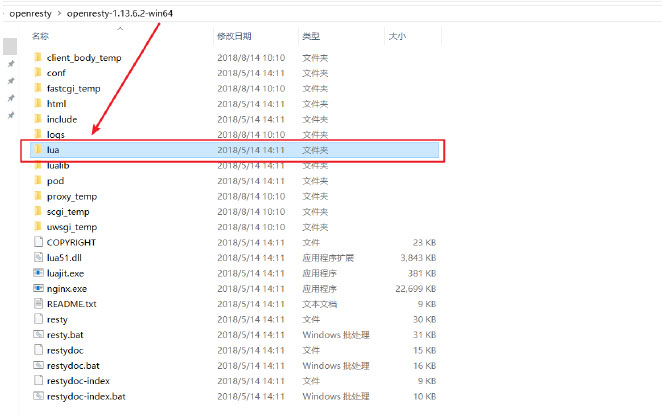
Task: Select the pod folder name
Action: point(55,181)
